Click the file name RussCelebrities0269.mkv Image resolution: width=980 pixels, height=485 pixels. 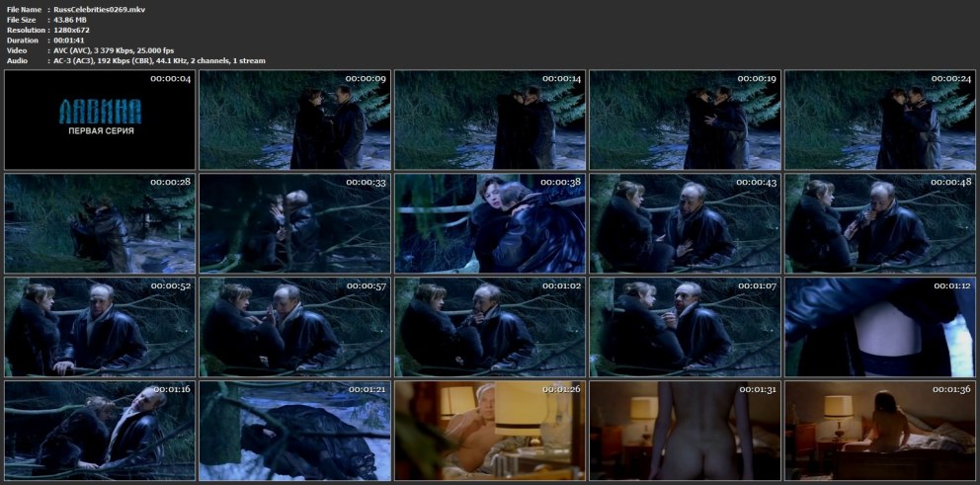click(100, 9)
